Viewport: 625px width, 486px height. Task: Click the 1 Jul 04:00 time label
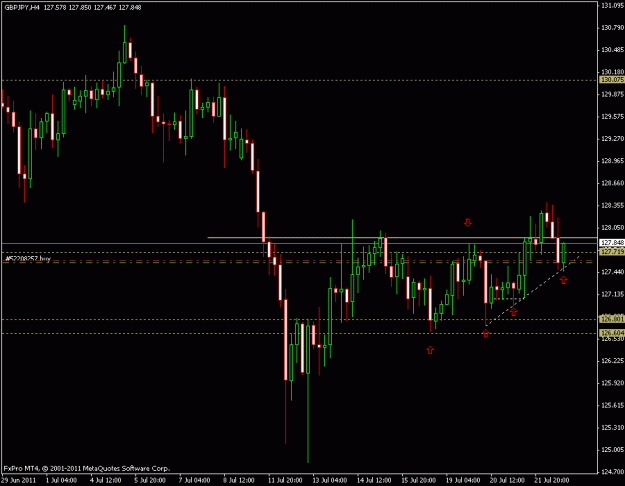(61, 480)
